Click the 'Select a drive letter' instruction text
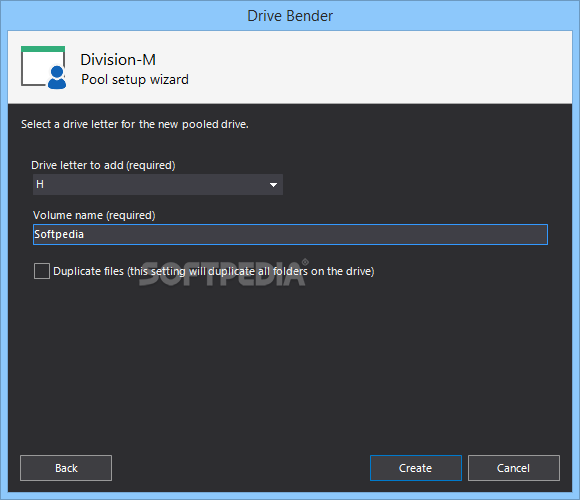 tap(135, 124)
